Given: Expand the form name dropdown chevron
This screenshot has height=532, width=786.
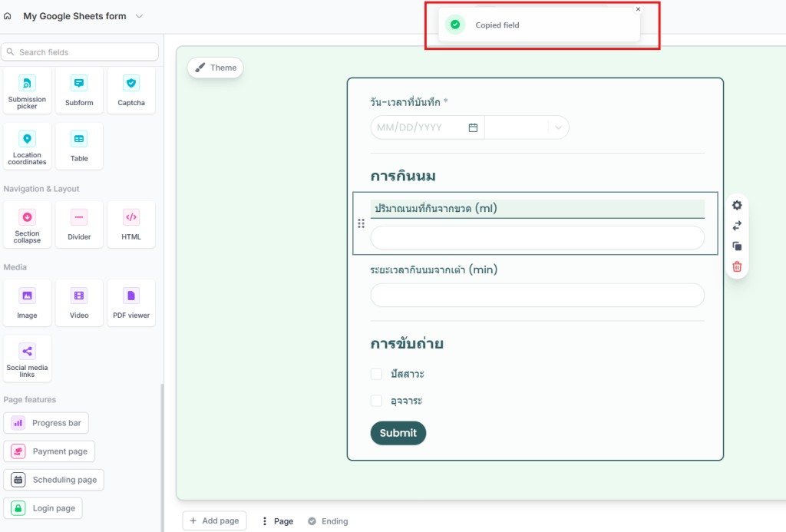Looking at the screenshot, I should (139, 16).
